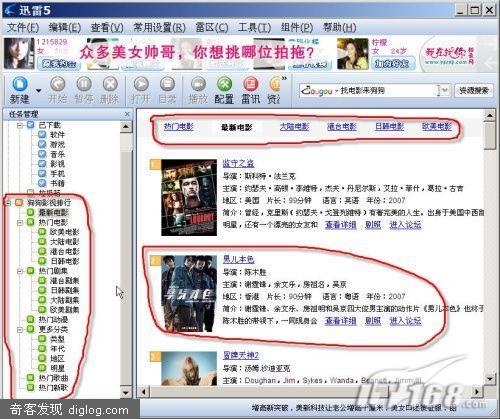
Task: Click the 欧美剧集 tree icon
Action: pos(42,310)
